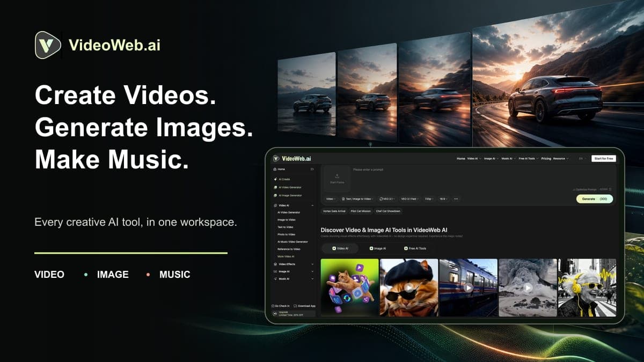Open Photo to Video in sidebar

coord(287,234)
